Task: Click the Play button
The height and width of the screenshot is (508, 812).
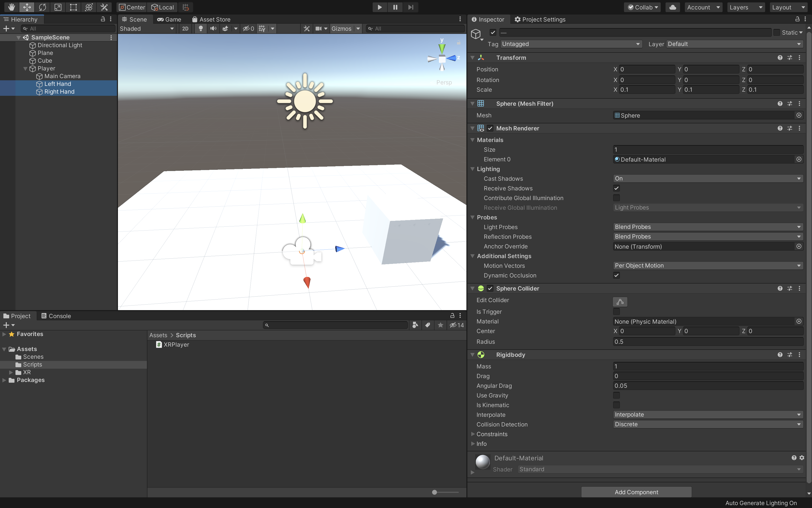Action: click(379, 7)
